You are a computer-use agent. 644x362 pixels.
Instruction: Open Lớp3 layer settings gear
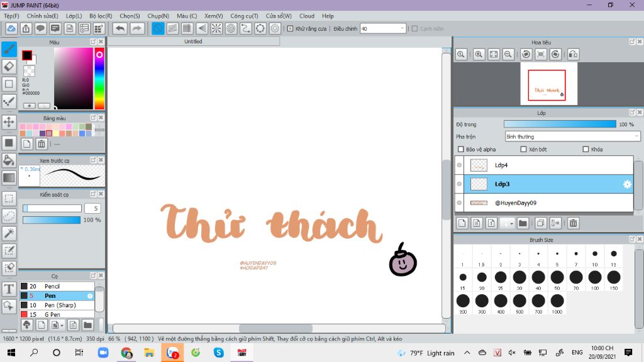[x=627, y=184]
